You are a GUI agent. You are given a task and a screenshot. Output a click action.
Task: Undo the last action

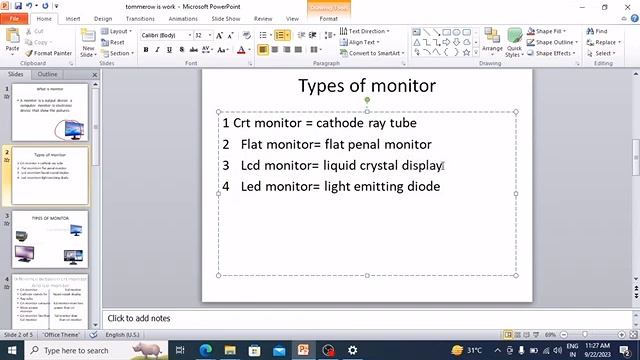click(29, 6)
